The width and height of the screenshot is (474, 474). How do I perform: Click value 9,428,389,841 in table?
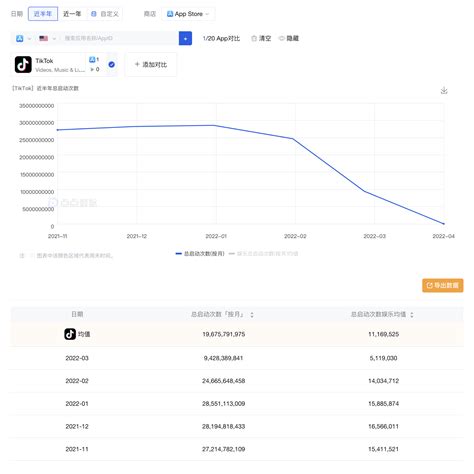[x=224, y=358]
